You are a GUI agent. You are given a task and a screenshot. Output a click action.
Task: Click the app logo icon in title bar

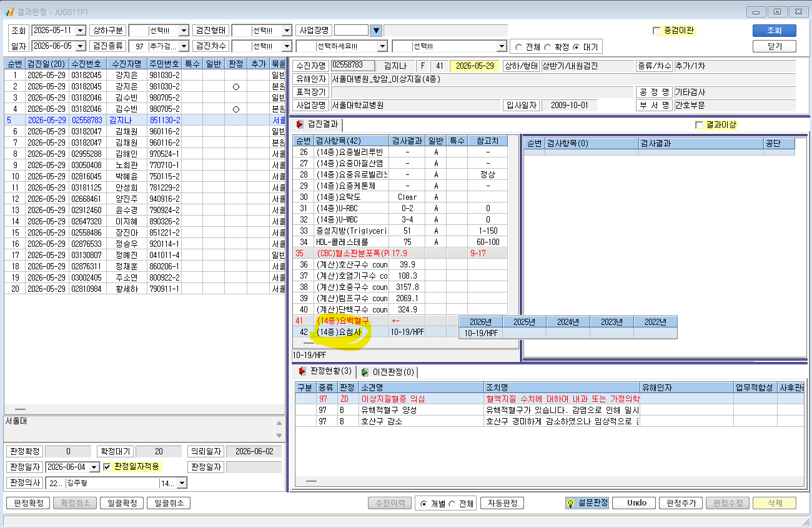pos(10,11)
